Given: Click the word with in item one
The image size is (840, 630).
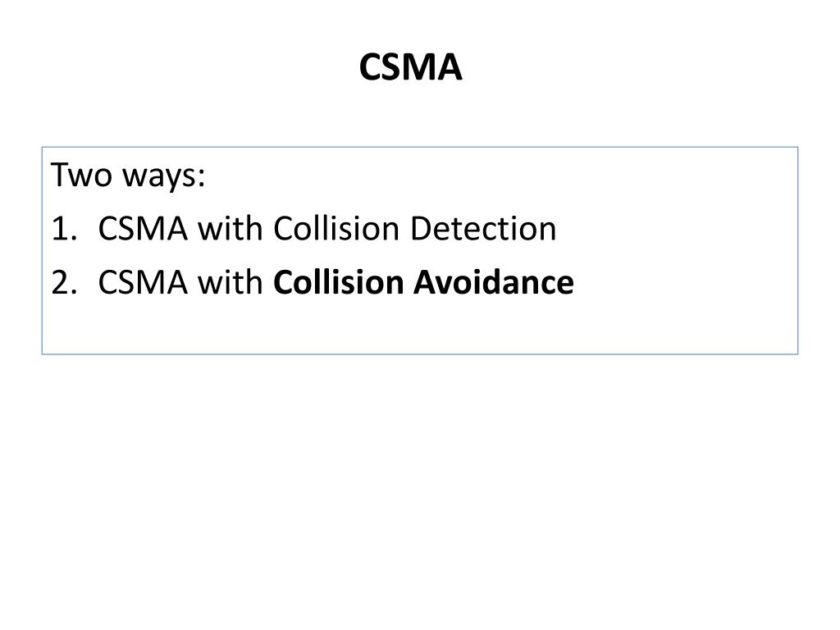Looking at the screenshot, I should (x=231, y=228).
